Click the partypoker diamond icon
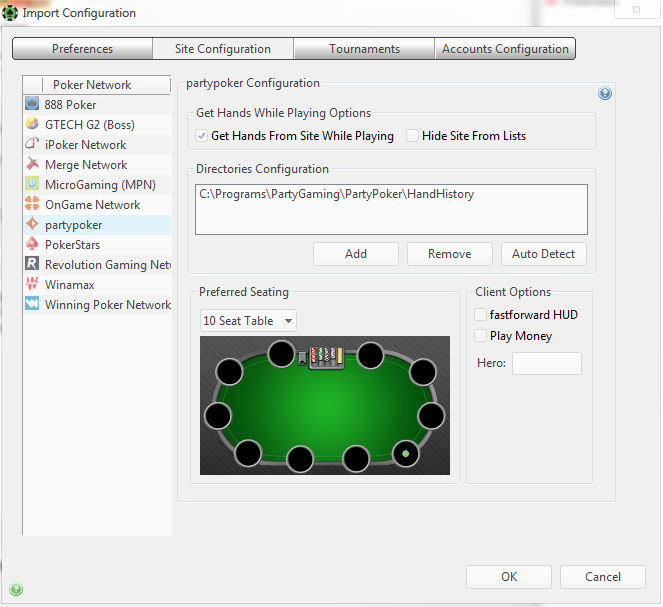 32,224
